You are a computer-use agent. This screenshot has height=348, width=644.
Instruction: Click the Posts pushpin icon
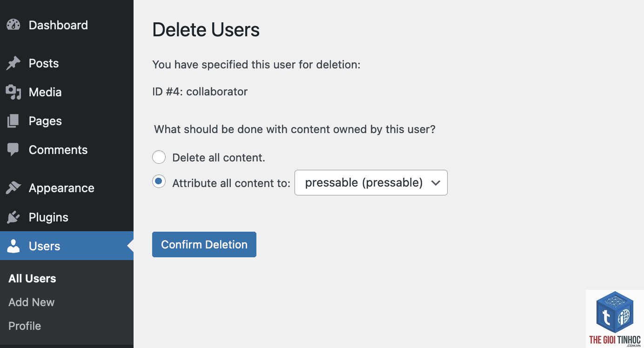click(x=13, y=63)
